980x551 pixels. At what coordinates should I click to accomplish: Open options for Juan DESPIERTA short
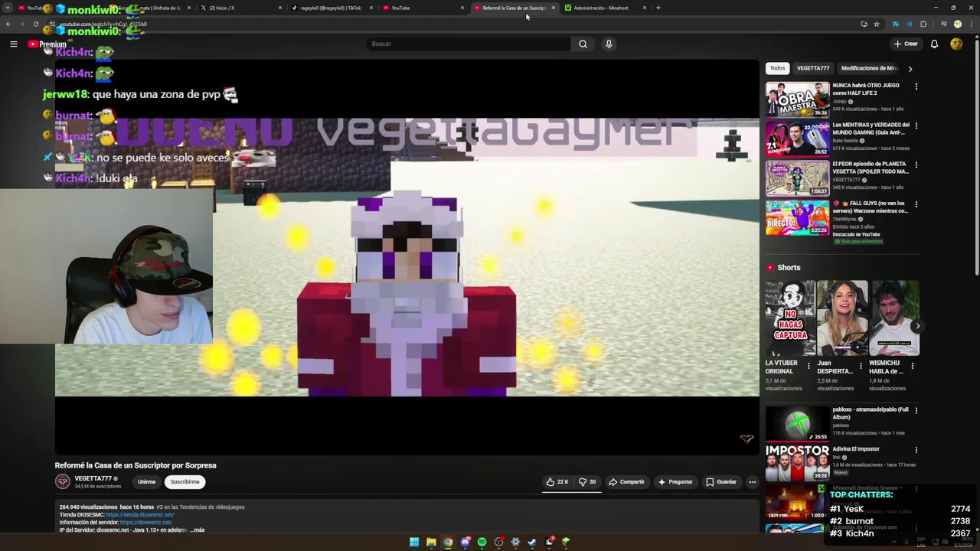tap(861, 367)
